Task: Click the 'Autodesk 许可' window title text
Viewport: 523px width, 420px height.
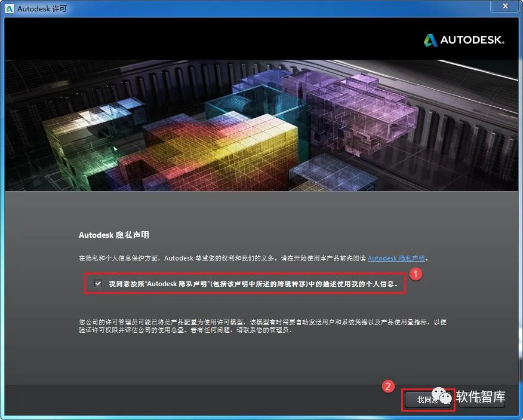Action: [x=42, y=9]
